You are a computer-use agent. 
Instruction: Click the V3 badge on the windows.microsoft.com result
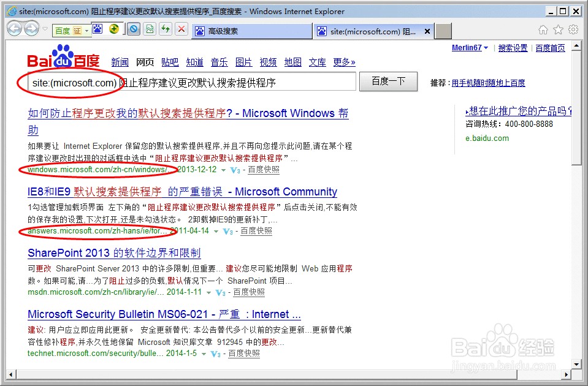[x=235, y=170]
